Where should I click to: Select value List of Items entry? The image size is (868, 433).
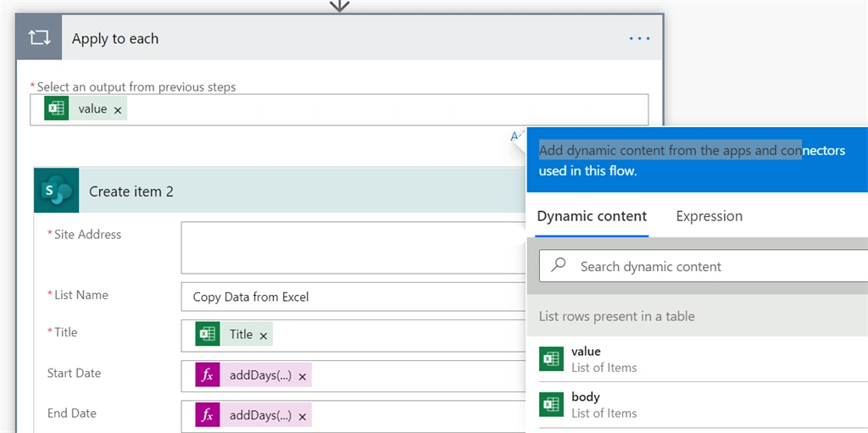tap(698, 358)
